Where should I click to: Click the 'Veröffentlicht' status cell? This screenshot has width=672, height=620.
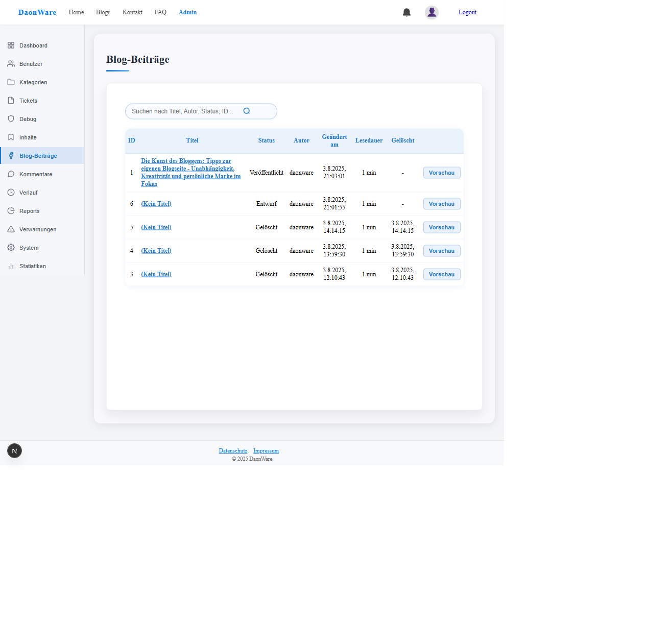tap(267, 173)
